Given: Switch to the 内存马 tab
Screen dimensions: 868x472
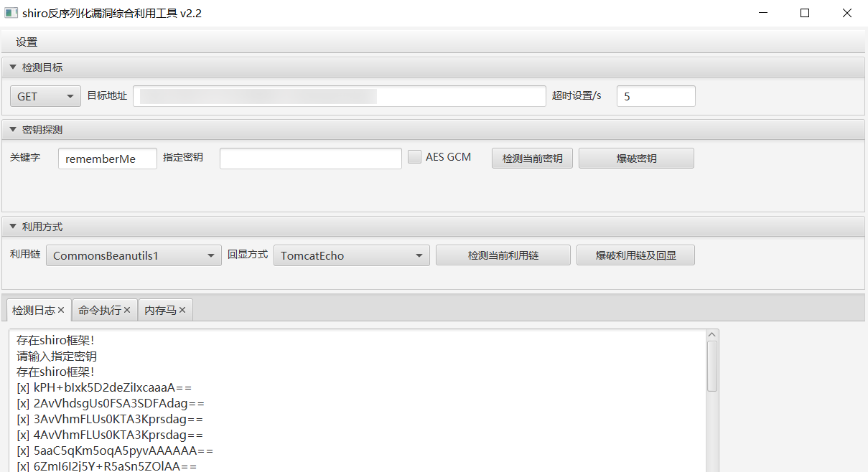Looking at the screenshot, I should coord(159,310).
